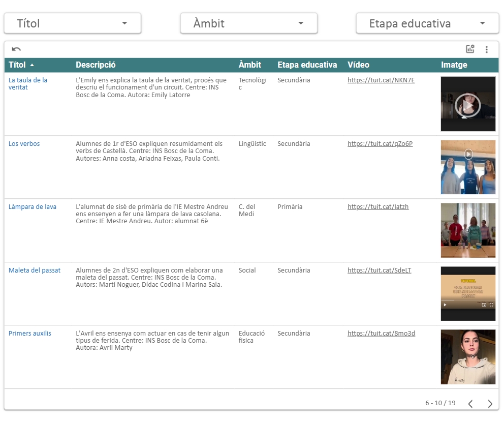Screen dimensions: 504x422
Task: Open link https://tuit.cat/NKN7E
Action: point(381,80)
